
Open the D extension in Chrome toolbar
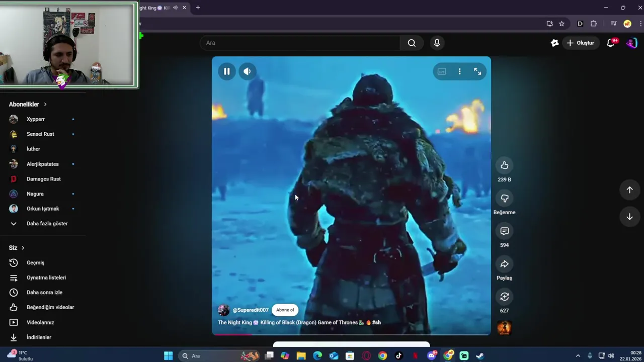(x=580, y=24)
